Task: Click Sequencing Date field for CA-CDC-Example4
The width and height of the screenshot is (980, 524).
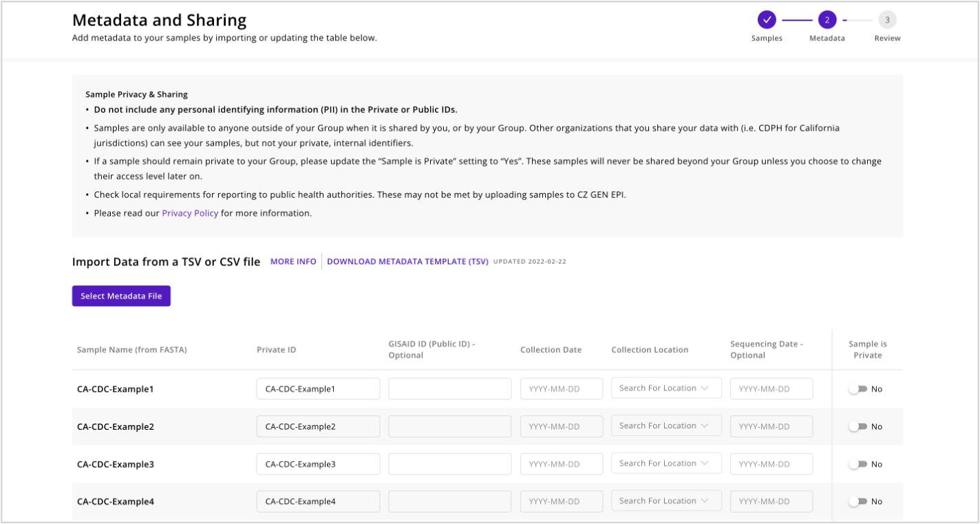Action: pyautogui.click(x=771, y=501)
